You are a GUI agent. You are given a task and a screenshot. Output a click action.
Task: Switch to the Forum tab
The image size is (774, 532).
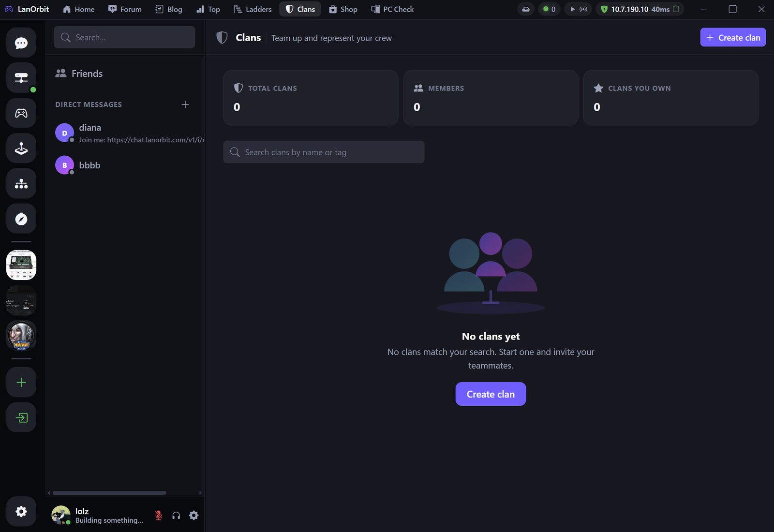pos(125,9)
